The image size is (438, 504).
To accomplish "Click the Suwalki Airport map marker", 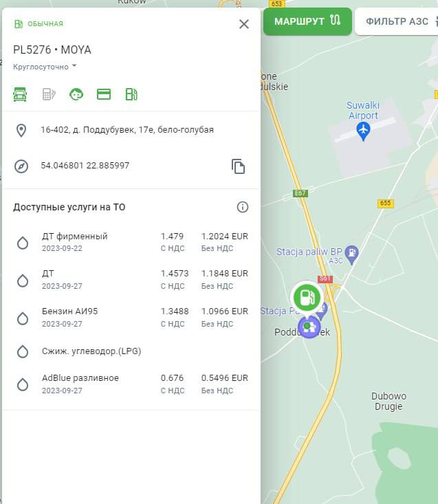I will coord(363,129).
